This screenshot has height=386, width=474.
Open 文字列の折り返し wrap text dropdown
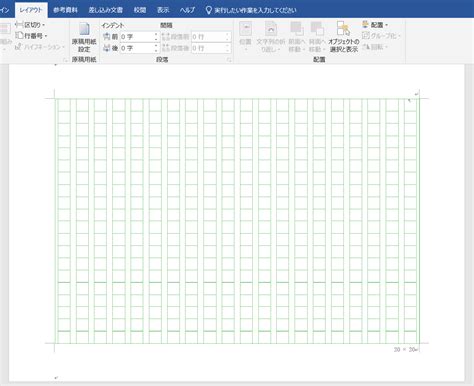click(x=271, y=37)
